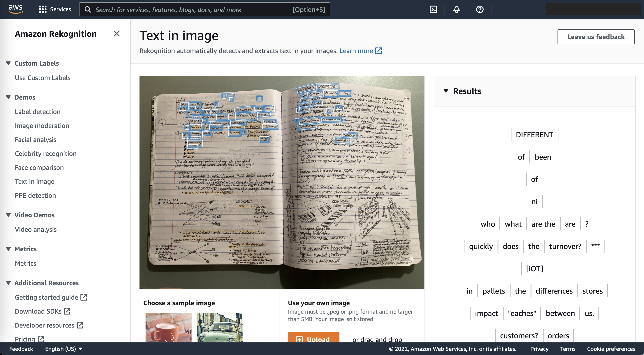Screen dimensions: 644x355
Task: Click the AWS logo home icon
Action: pos(16,9)
